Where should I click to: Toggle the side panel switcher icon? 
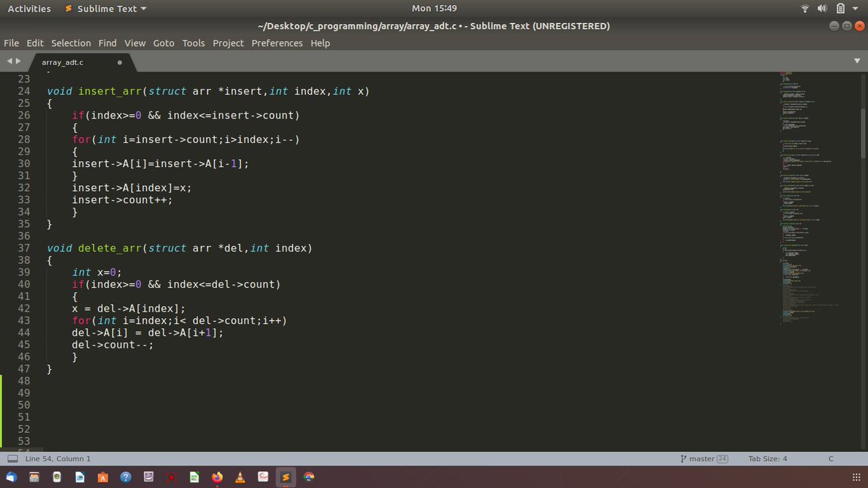(x=12, y=458)
